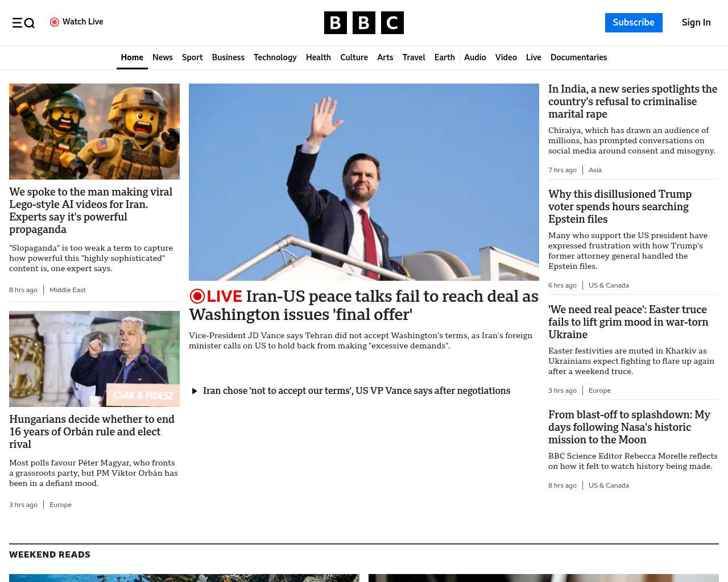Click the Subscribe button

[x=634, y=23]
